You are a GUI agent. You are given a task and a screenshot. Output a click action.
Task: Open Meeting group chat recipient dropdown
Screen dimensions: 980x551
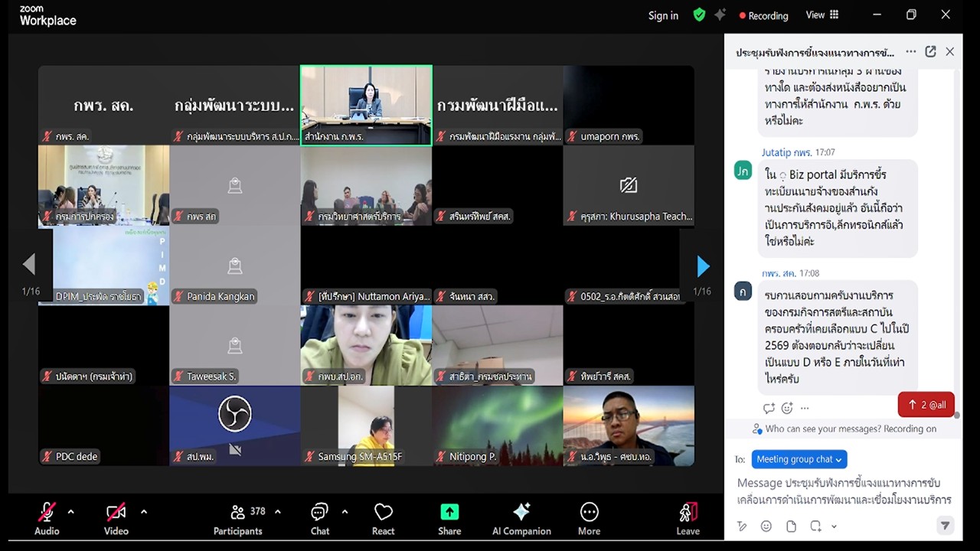pyautogui.click(x=799, y=459)
